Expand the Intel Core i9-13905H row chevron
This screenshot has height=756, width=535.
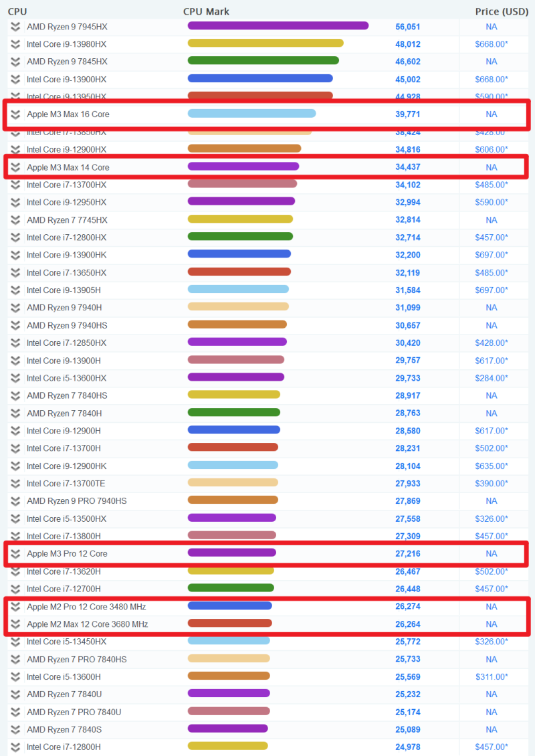[15, 290]
